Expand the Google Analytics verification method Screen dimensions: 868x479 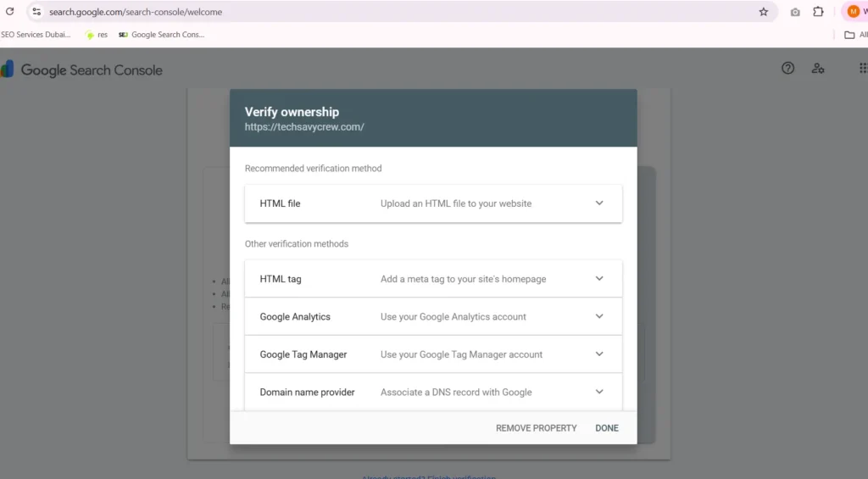pos(599,316)
